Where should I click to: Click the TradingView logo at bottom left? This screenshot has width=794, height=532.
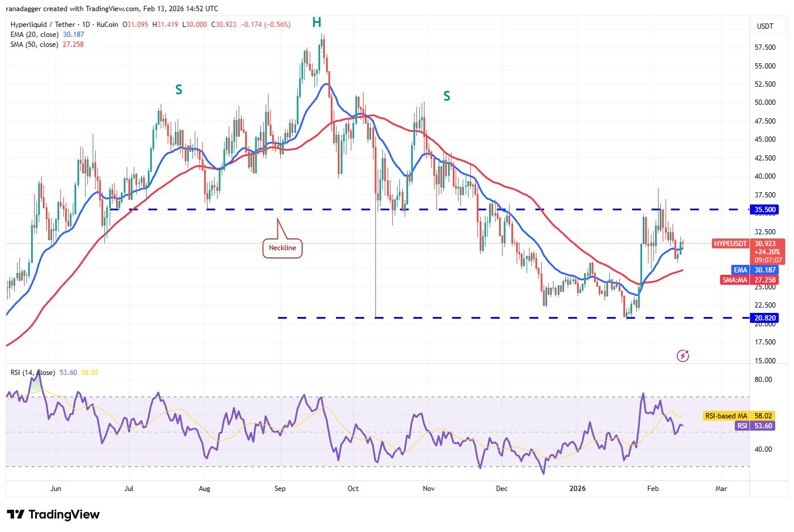[53, 514]
